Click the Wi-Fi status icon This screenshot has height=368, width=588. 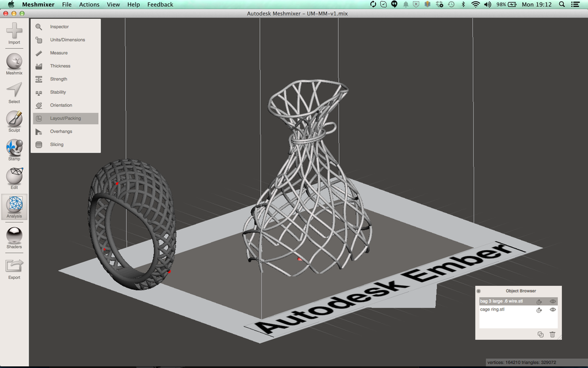pos(475,5)
